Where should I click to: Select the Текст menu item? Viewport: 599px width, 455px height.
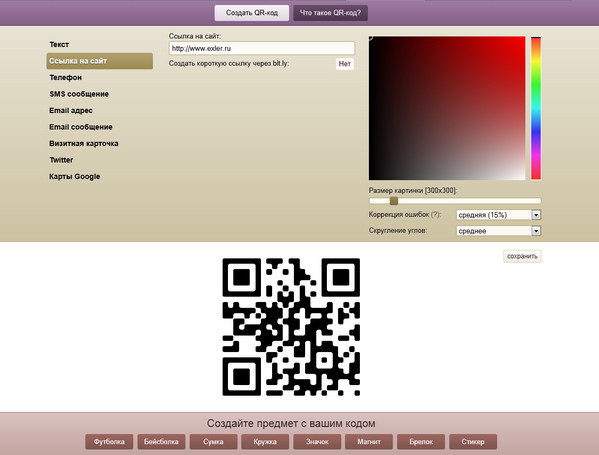(x=59, y=44)
